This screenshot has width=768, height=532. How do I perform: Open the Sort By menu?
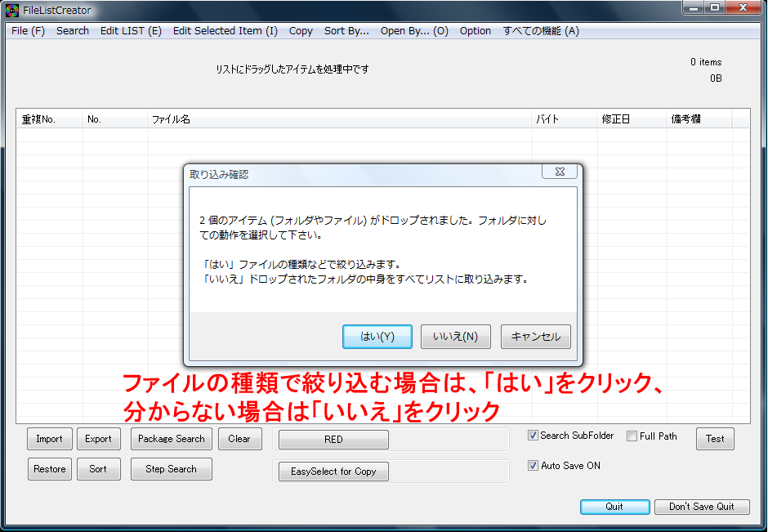click(x=346, y=31)
